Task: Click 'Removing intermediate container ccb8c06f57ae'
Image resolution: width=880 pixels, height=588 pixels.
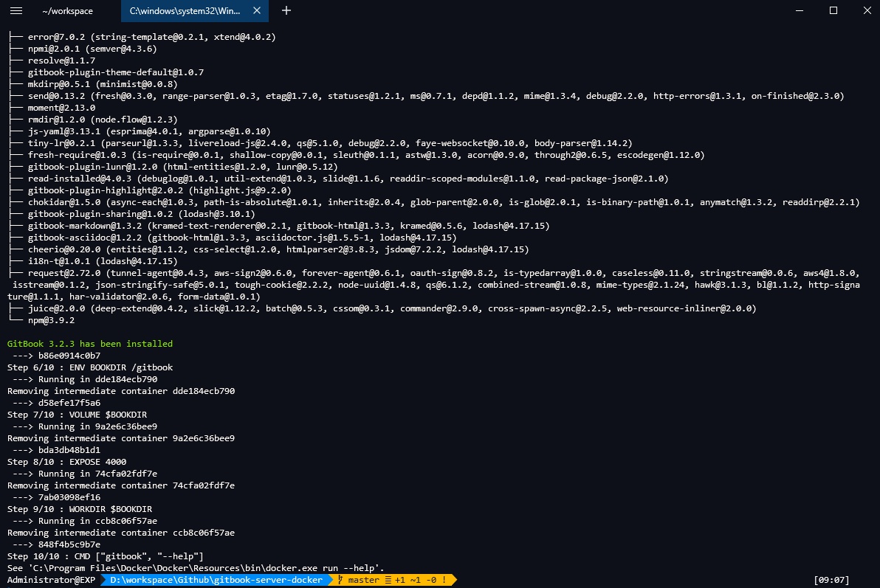Action: pyautogui.click(x=120, y=533)
